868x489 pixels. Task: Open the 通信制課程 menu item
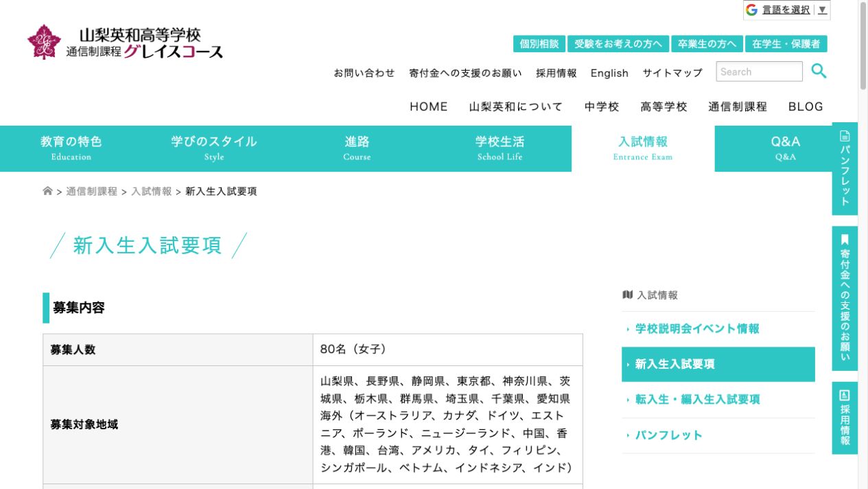tap(738, 106)
